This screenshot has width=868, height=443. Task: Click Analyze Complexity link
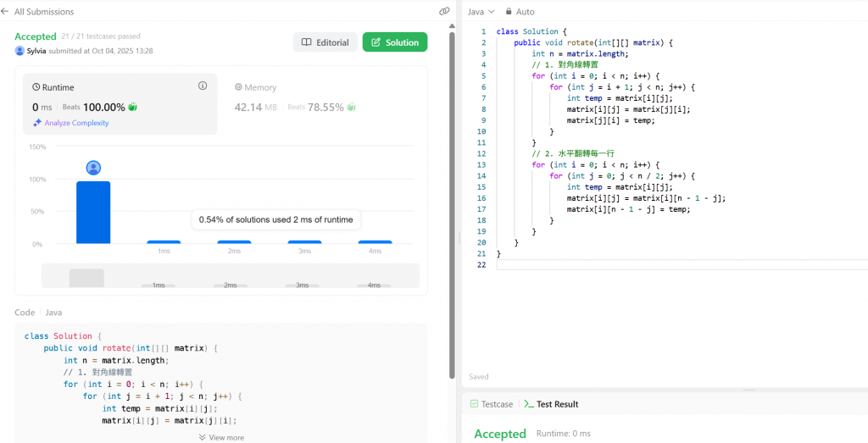pyautogui.click(x=76, y=123)
